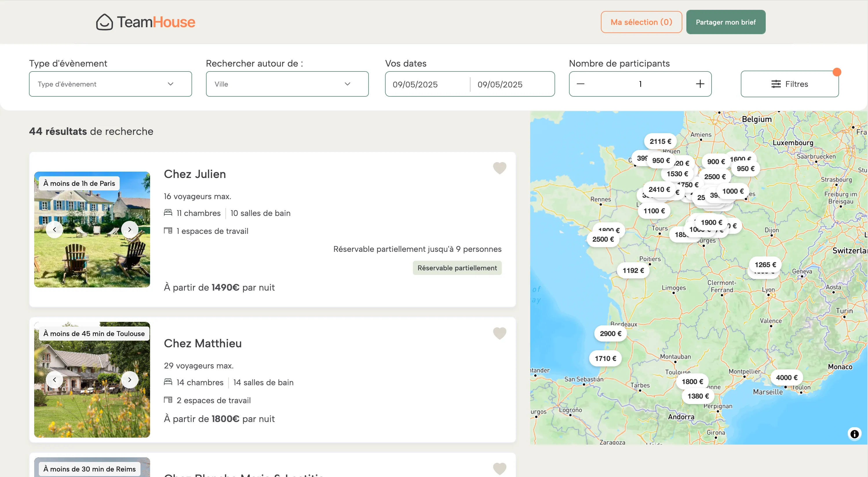Click the map info icon
The width and height of the screenshot is (868, 477).
tap(854, 434)
